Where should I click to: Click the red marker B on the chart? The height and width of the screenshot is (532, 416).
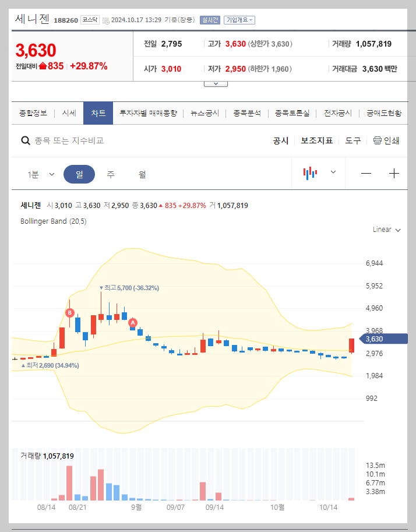click(x=70, y=313)
